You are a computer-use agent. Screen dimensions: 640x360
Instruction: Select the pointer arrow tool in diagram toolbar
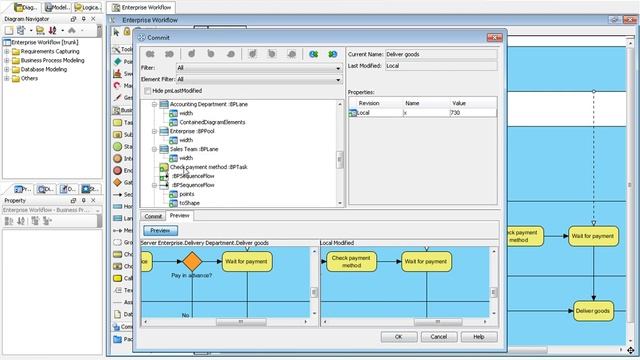[116, 32]
